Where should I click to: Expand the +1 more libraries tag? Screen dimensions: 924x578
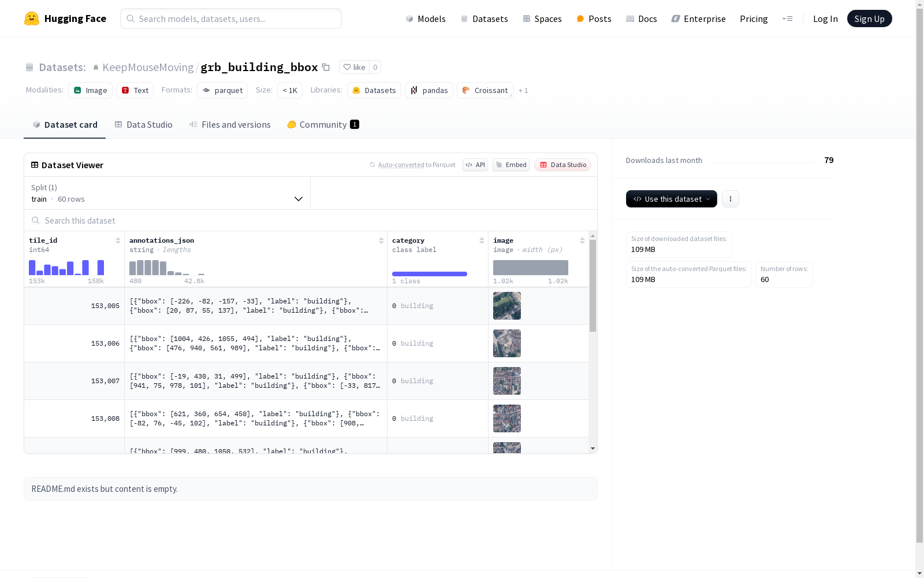tap(523, 90)
